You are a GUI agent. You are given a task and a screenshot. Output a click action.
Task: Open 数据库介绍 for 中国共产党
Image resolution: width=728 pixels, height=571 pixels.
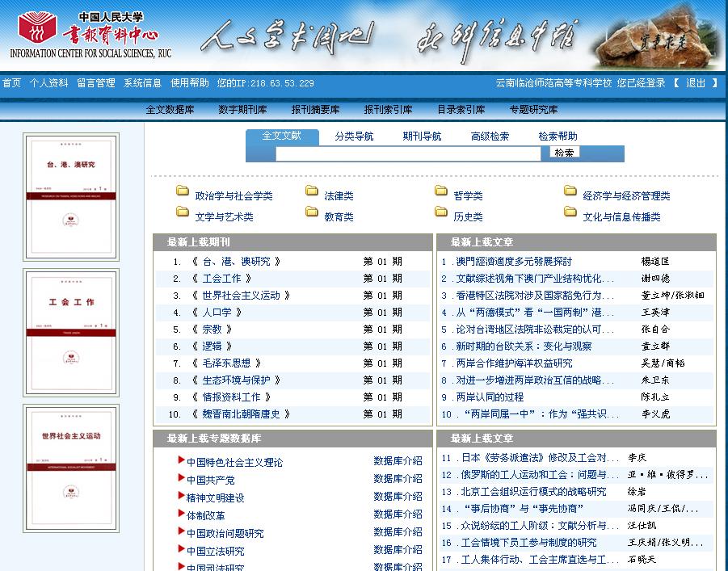pos(398,479)
